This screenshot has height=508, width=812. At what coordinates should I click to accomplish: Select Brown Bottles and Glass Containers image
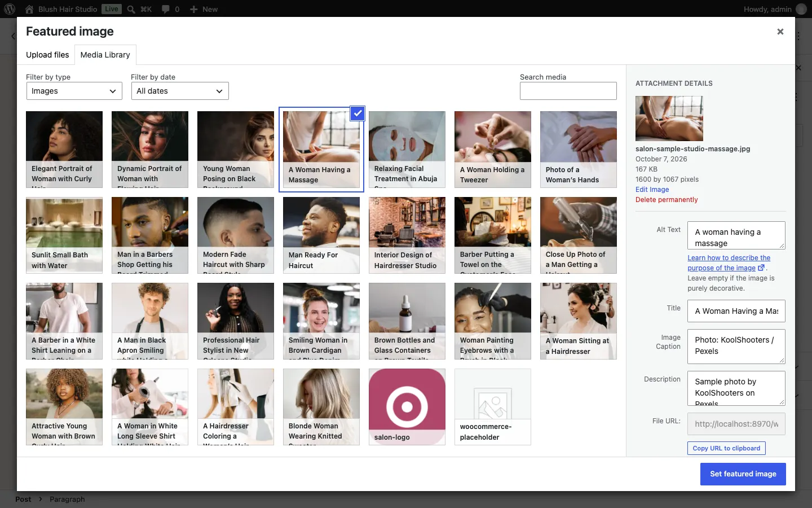[407, 321]
